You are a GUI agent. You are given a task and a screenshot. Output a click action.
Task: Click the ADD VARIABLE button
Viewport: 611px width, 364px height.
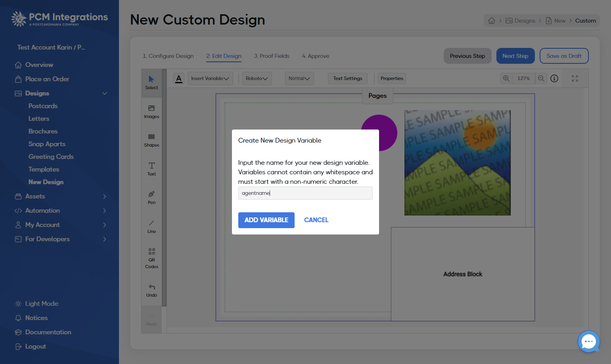[266, 220]
